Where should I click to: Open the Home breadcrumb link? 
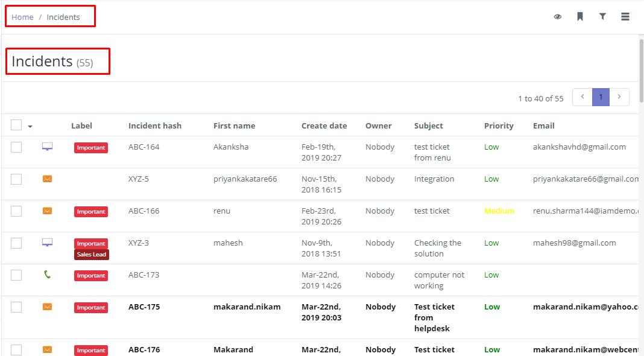click(x=22, y=17)
